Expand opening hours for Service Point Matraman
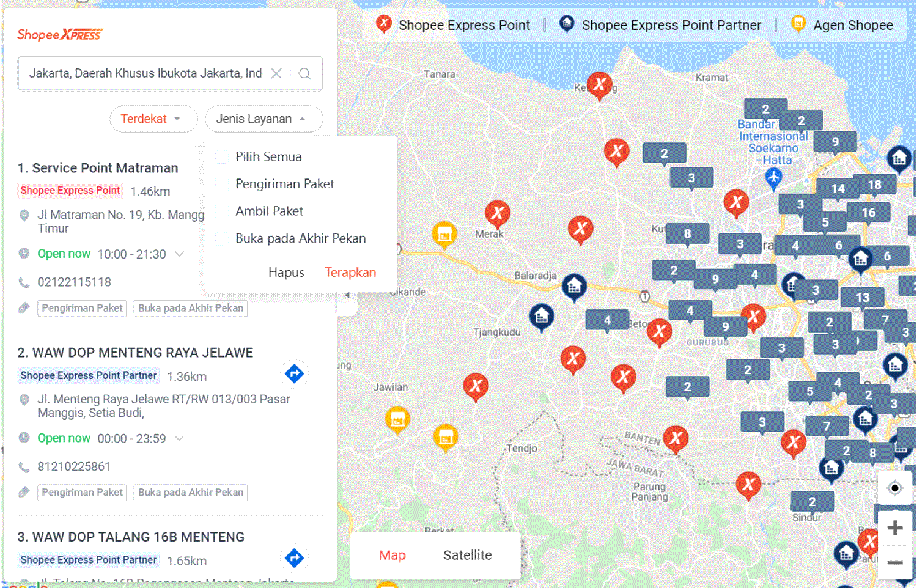 (x=180, y=254)
